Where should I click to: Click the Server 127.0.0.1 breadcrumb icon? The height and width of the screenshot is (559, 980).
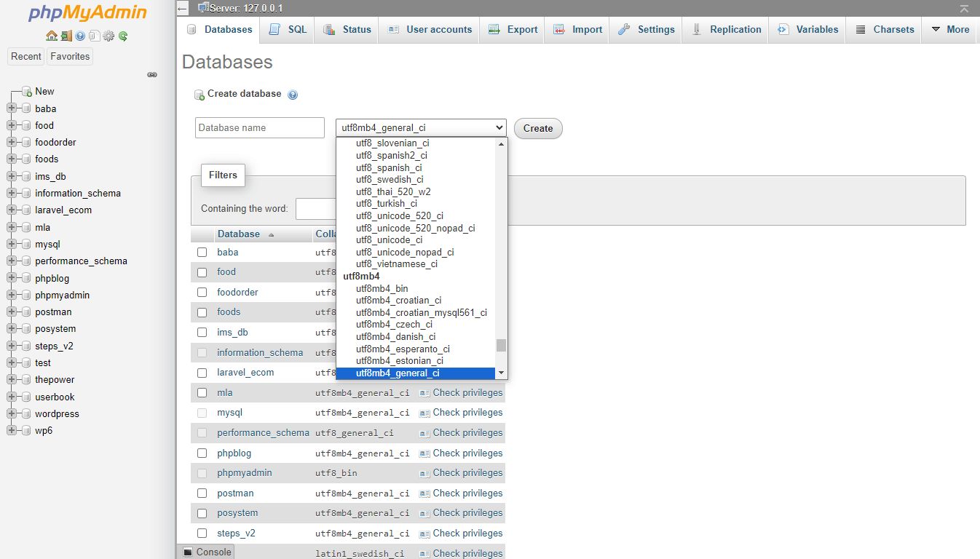tap(203, 8)
